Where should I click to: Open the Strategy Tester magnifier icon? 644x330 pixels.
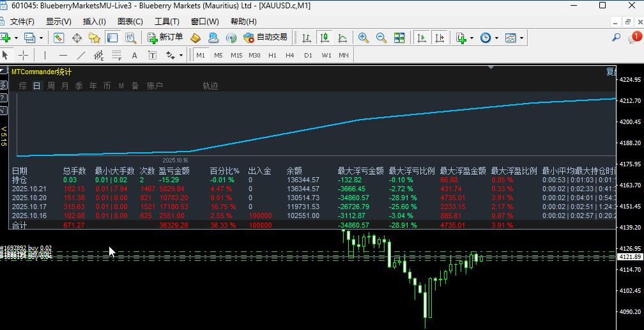pos(130,38)
